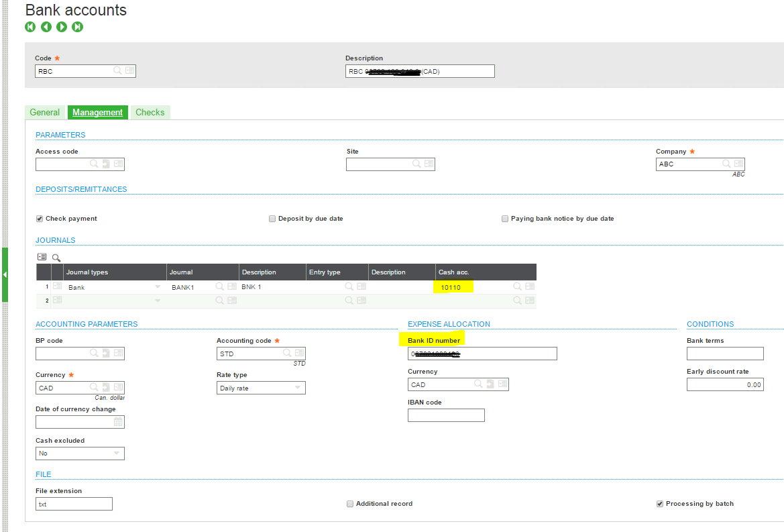
Task: Expand the collapsed left side panel arrow
Action: point(5,274)
